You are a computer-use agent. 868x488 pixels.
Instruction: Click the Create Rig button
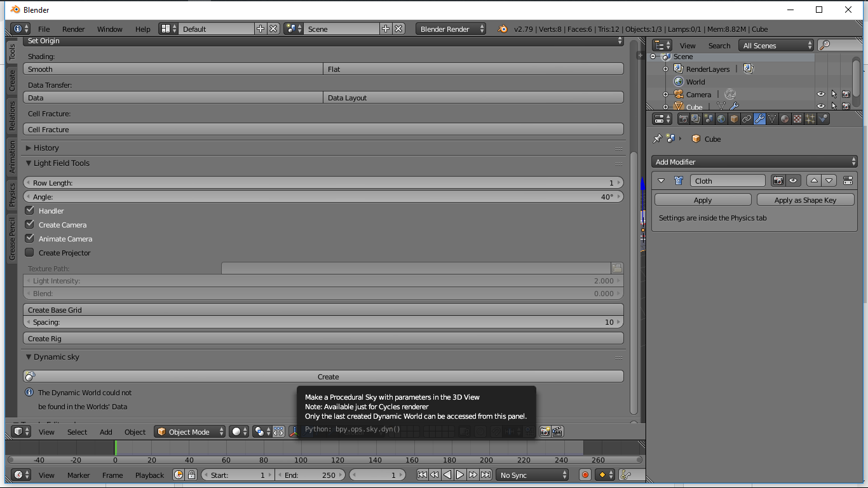click(x=323, y=338)
